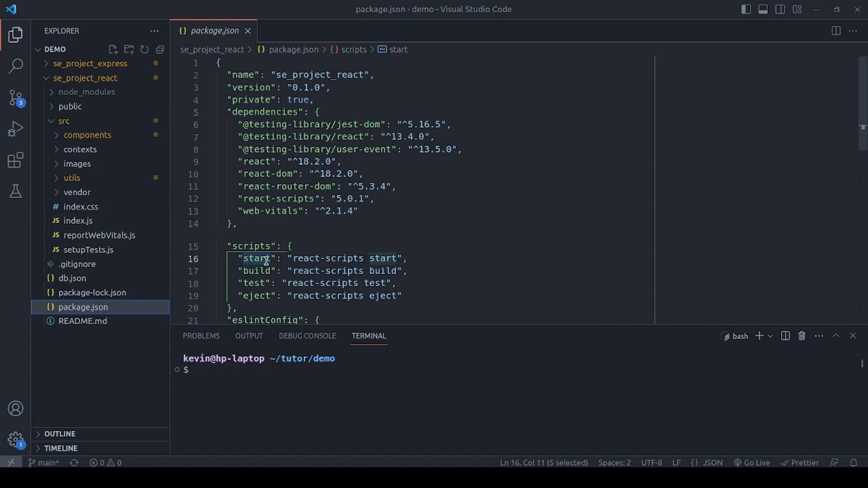Toggle the bottom panel visibility
This screenshot has width=868, height=488.
pyautogui.click(x=763, y=9)
